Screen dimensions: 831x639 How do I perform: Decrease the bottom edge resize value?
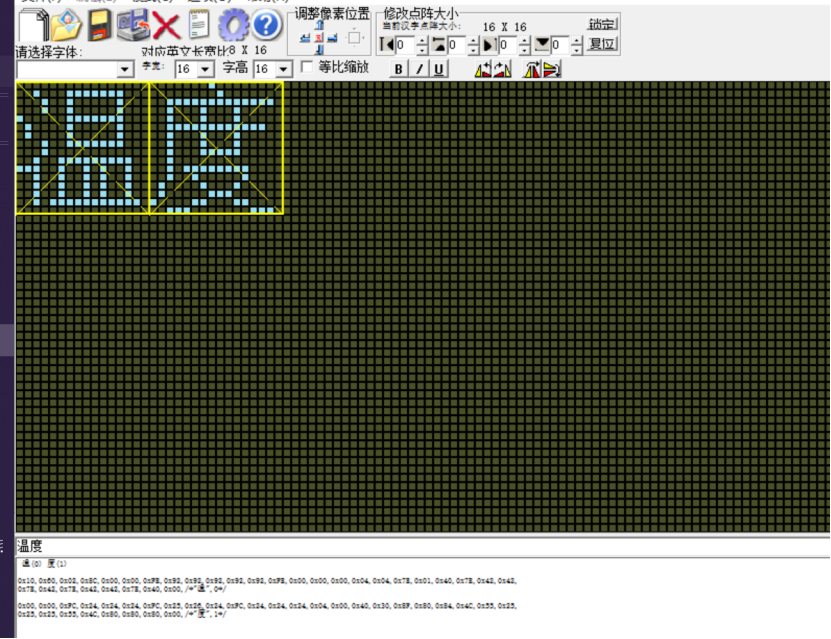click(x=577, y=50)
